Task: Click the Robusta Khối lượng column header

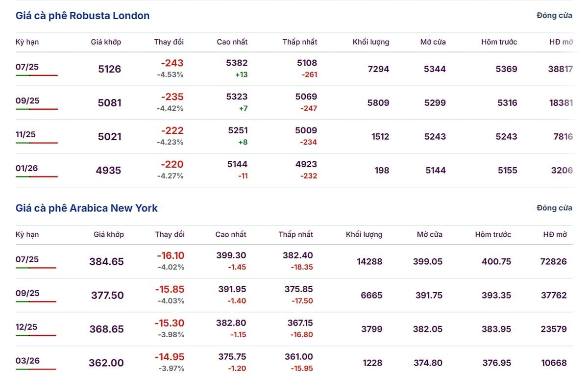Action: pos(371,42)
